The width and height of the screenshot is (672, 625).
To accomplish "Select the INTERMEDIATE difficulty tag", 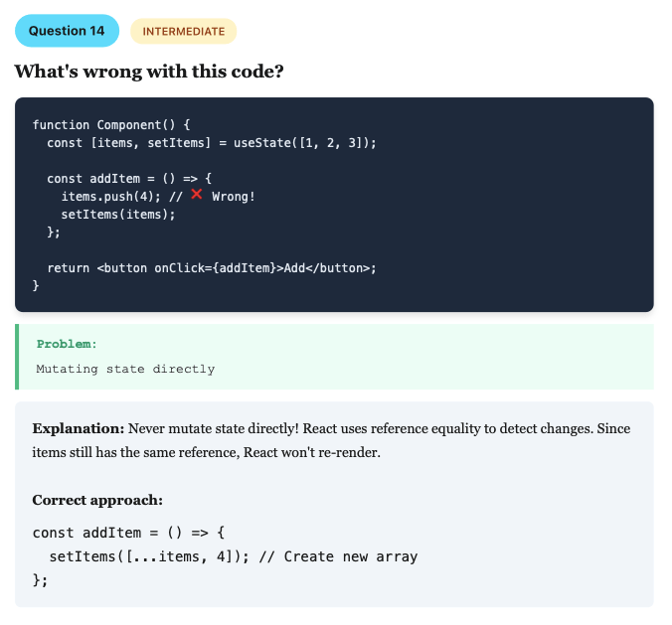I will [x=184, y=31].
